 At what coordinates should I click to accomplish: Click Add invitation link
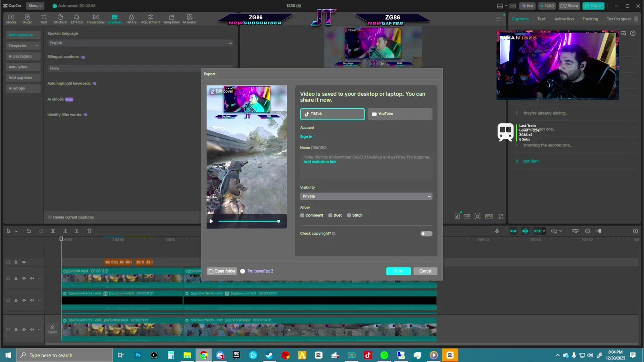[x=320, y=162]
